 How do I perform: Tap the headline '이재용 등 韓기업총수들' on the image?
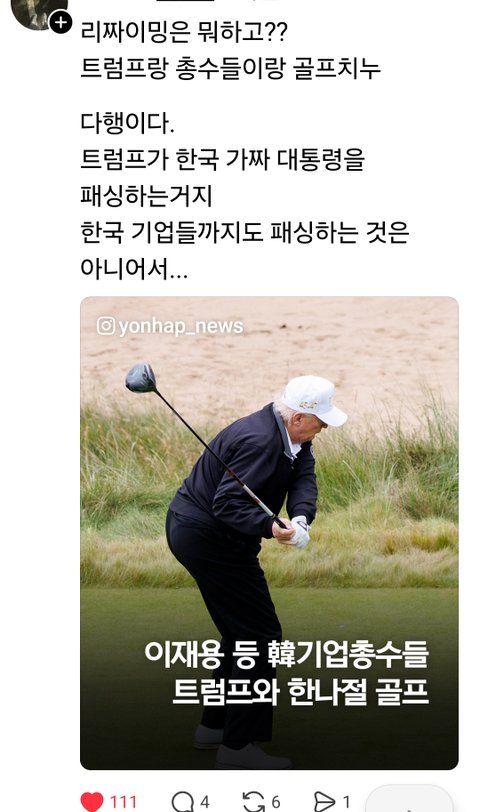click(286, 654)
